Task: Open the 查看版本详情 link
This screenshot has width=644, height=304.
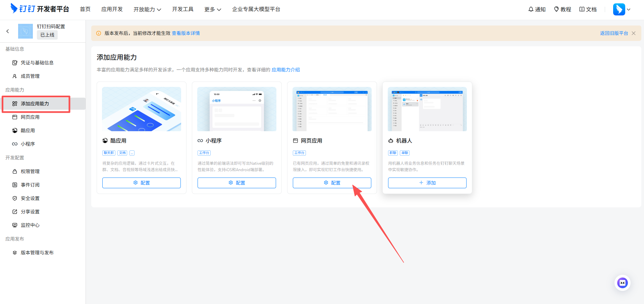Action: point(186,33)
